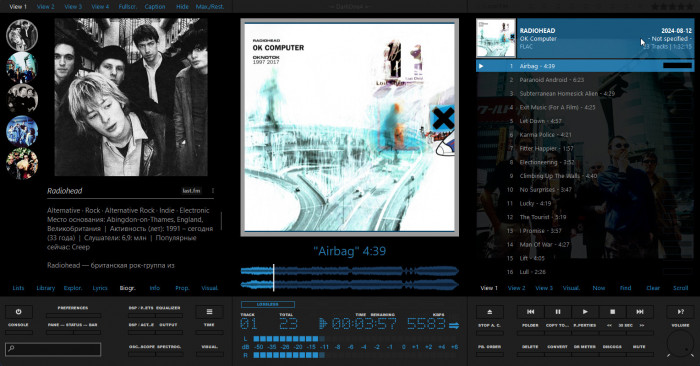Open biography options three-dot menu
Viewport: 700px width, 366px height.
coord(212,191)
